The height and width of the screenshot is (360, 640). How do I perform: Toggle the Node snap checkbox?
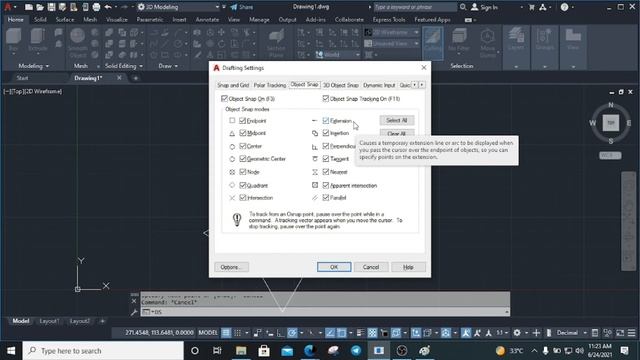tap(242, 172)
